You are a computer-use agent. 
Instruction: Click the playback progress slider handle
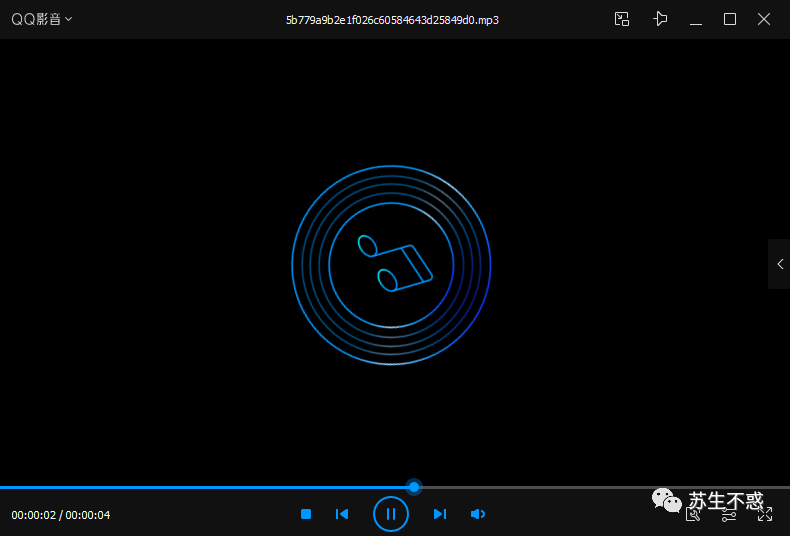tap(414, 487)
